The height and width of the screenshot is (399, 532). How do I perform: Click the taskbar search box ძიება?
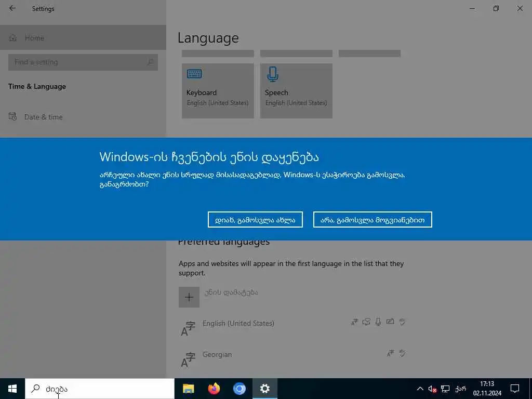click(x=100, y=389)
